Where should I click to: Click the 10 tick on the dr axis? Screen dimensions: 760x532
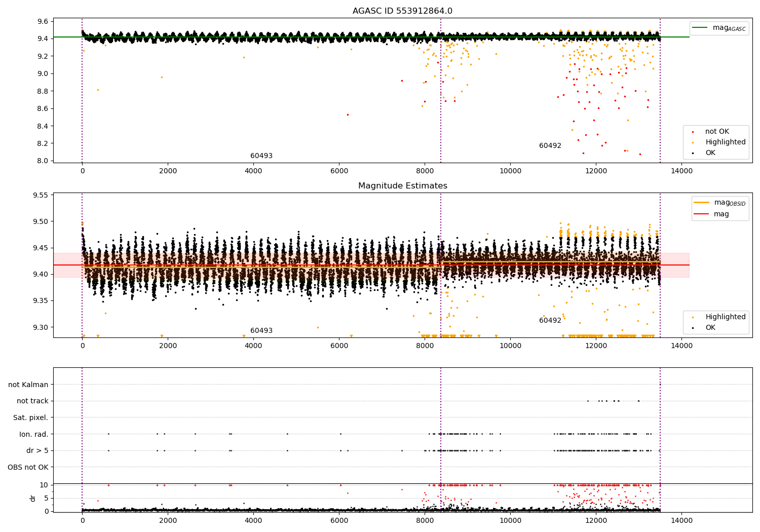pyautogui.click(x=45, y=485)
